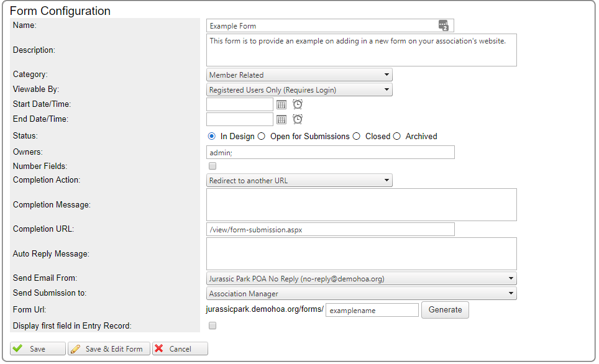The height and width of the screenshot is (364, 599).
Task: Click the pencil icon on Save & Edit Form
Action: click(76, 348)
